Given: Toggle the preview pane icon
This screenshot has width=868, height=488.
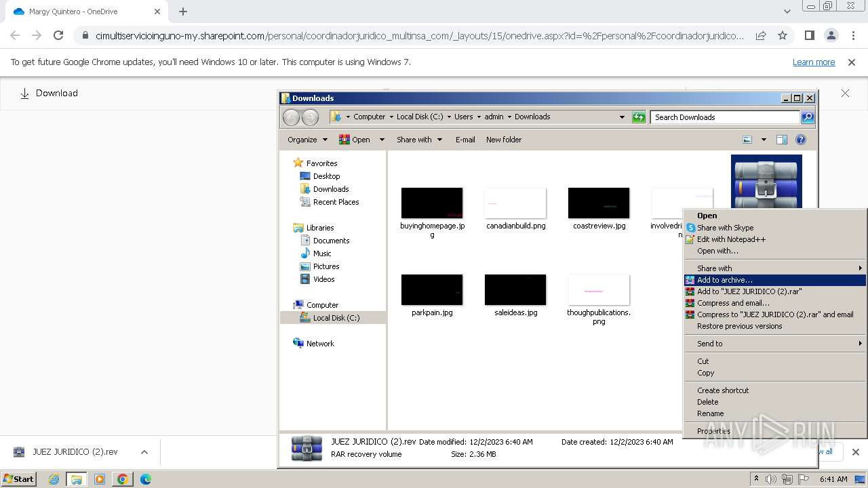Looking at the screenshot, I should click(782, 140).
